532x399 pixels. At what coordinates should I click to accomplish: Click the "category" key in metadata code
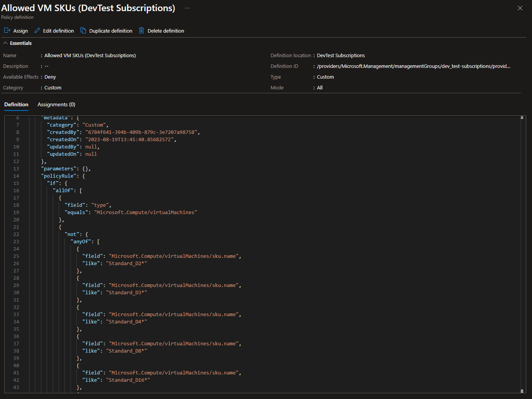pos(62,125)
